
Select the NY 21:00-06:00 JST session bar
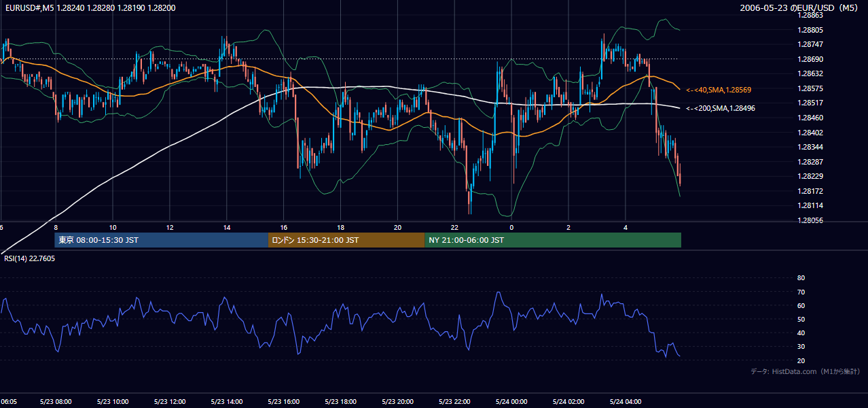click(553, 240)
